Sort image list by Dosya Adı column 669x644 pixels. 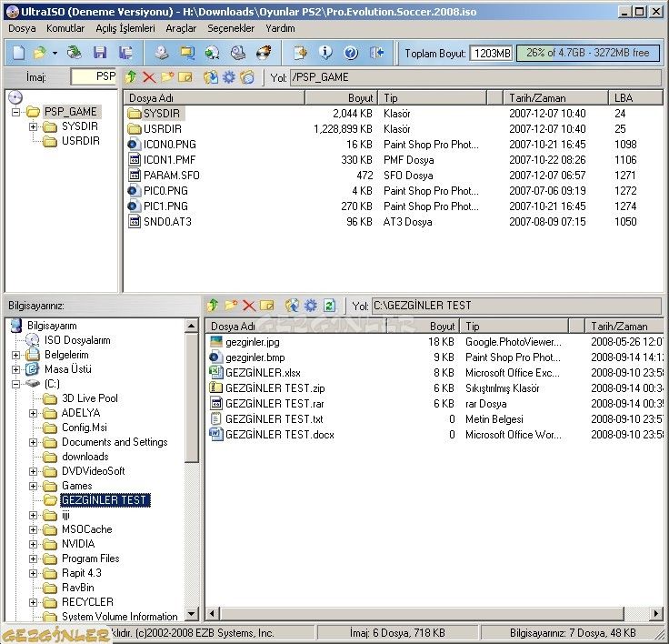point(215,98)
